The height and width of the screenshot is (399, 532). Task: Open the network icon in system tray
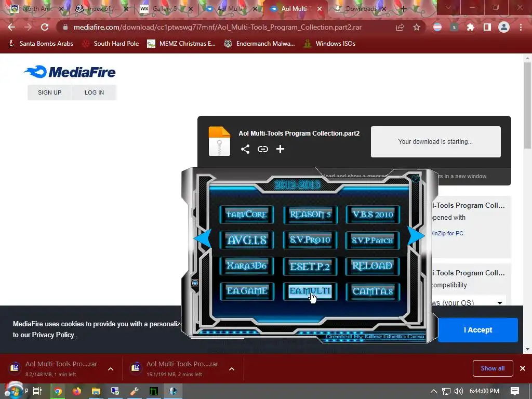point(446,391)
